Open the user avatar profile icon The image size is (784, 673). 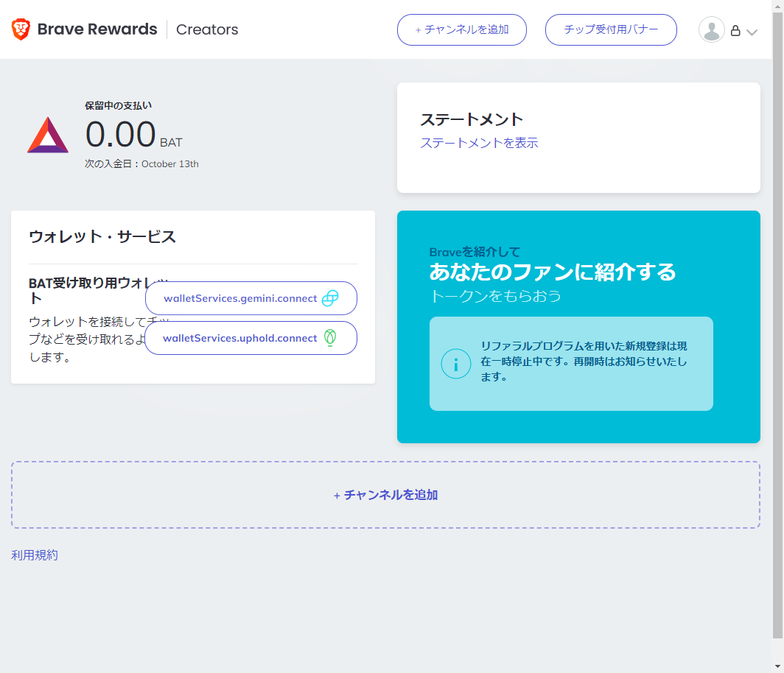tap(711, 30)
